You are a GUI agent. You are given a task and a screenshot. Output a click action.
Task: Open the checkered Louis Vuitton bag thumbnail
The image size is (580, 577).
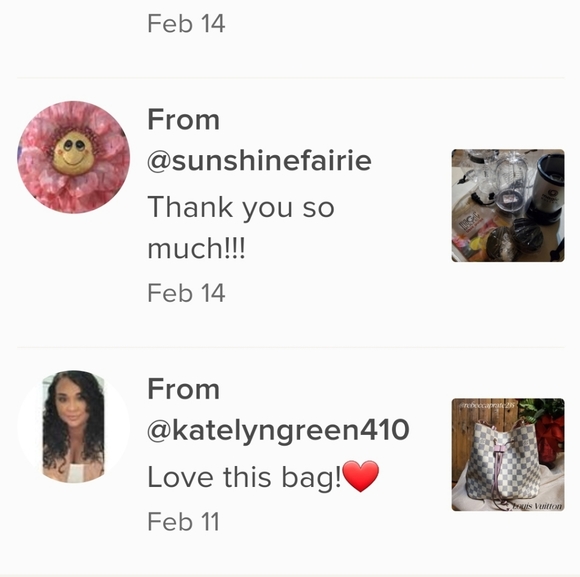[508, 455]
